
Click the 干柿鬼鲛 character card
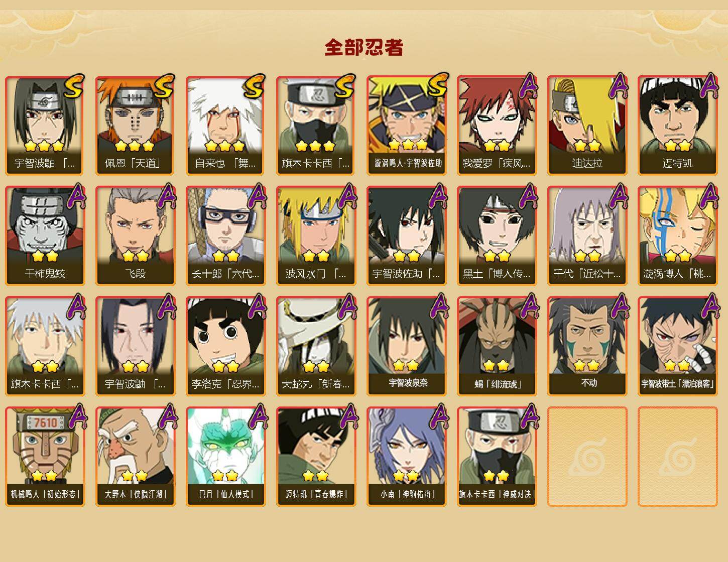tap(45, 236)
